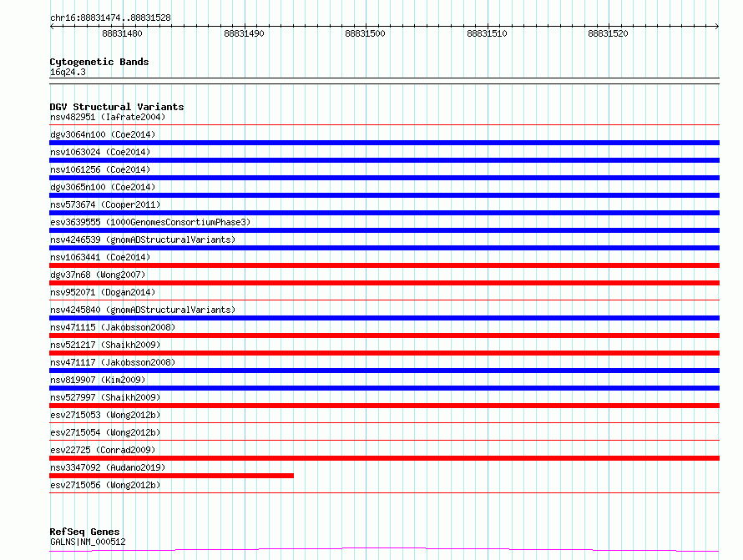Click the blue bar under nsv573674
Viewport: 743px width, 560px height.
(x=384, y=213)
